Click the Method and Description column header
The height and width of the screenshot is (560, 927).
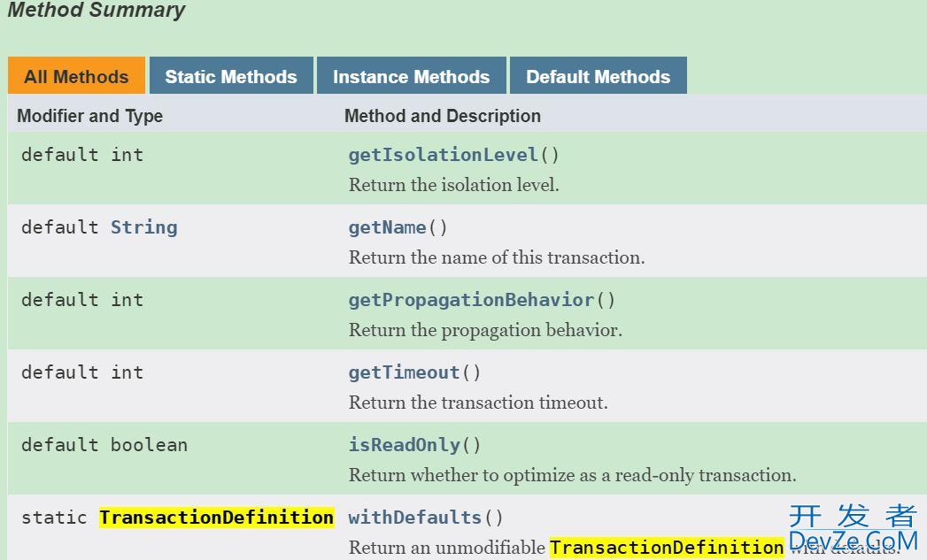[443, 116]
